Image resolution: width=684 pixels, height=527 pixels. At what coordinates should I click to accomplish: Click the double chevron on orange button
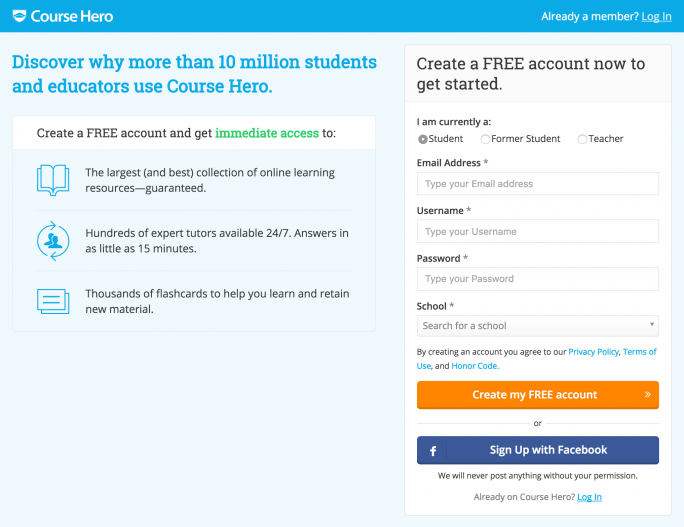648,394
